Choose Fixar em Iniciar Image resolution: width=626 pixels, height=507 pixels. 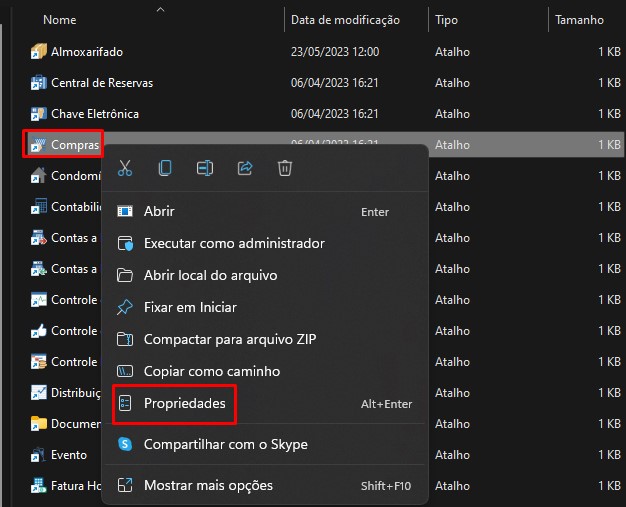click(265, 307)
